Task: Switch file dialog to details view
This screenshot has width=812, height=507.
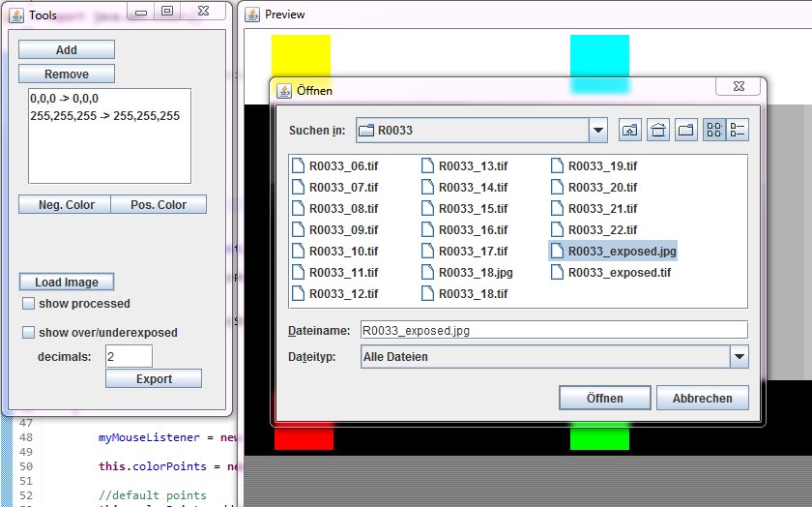Action: [x=738, y=130]
